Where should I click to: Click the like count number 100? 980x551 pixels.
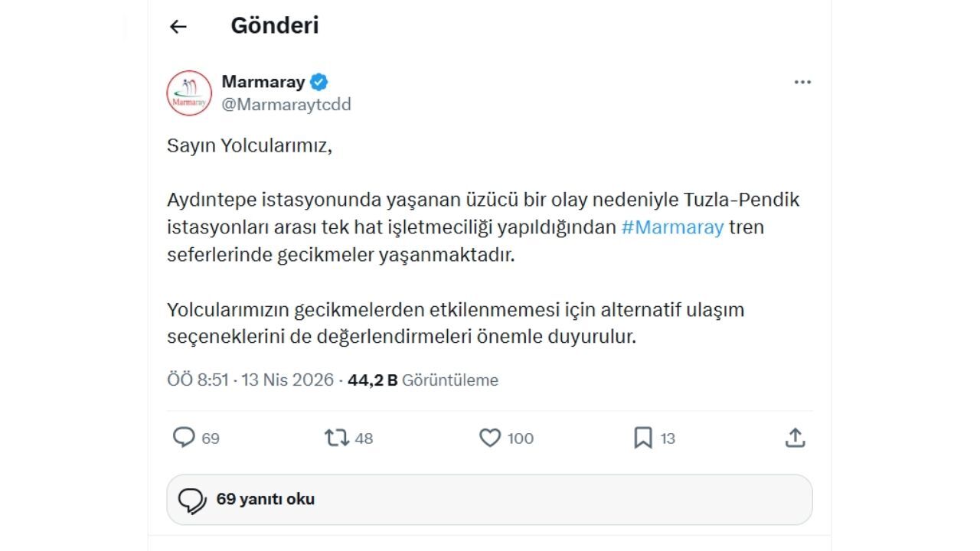[x=518, y=438]
